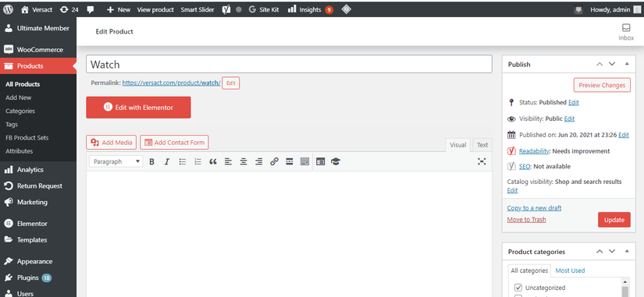
Task: Click into the Watch product title field
Action: [x=289, y=65]
